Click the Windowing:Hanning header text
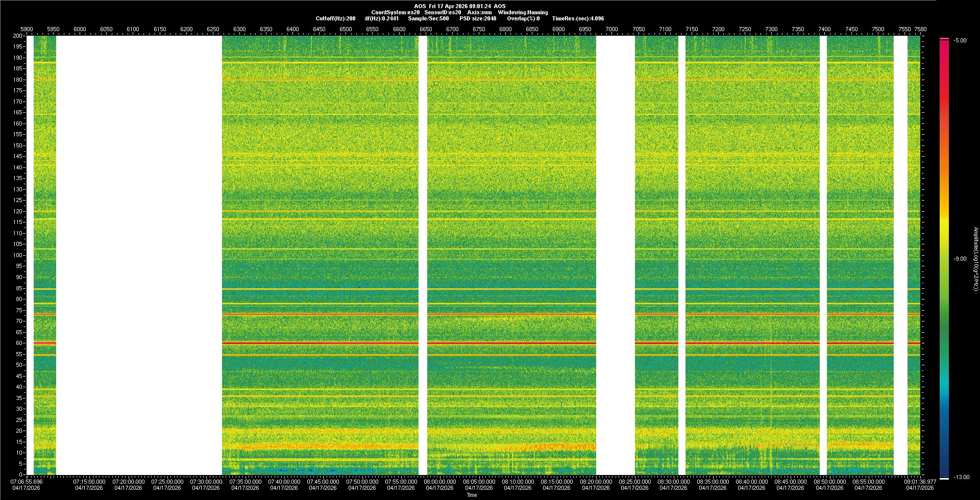This screenshot has height=500, width=980. click(x=523, y=12)
